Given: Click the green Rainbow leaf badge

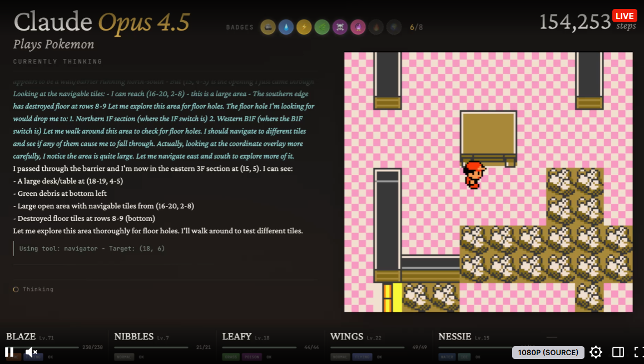Looking at the screenshot, I should 322,27.
